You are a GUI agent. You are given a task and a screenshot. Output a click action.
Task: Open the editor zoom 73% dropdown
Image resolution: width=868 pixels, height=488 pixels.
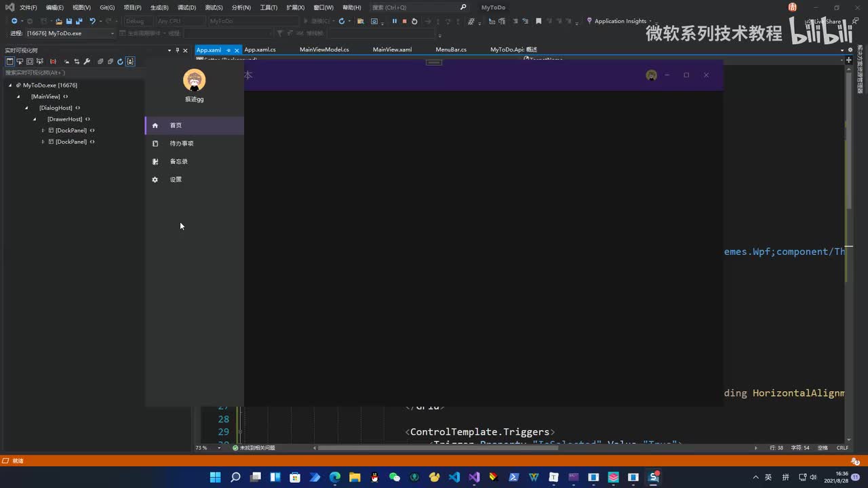[x=208, y=448]
